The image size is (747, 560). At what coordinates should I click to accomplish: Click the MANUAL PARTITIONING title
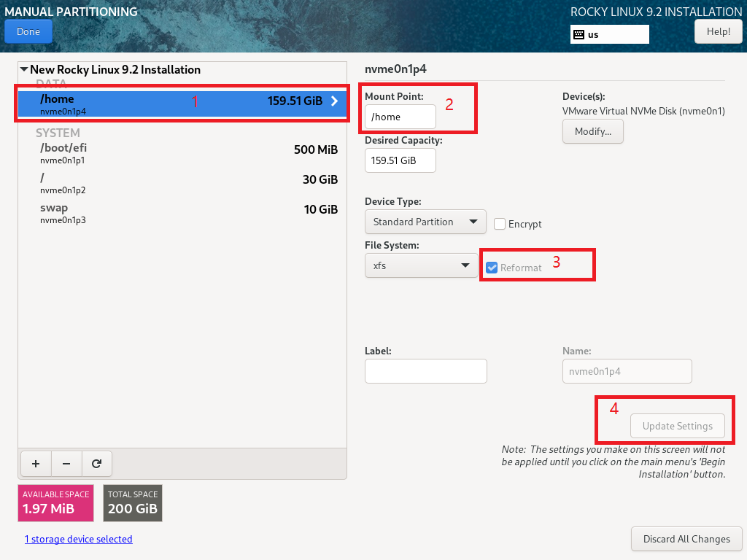(x=71, y=12)
